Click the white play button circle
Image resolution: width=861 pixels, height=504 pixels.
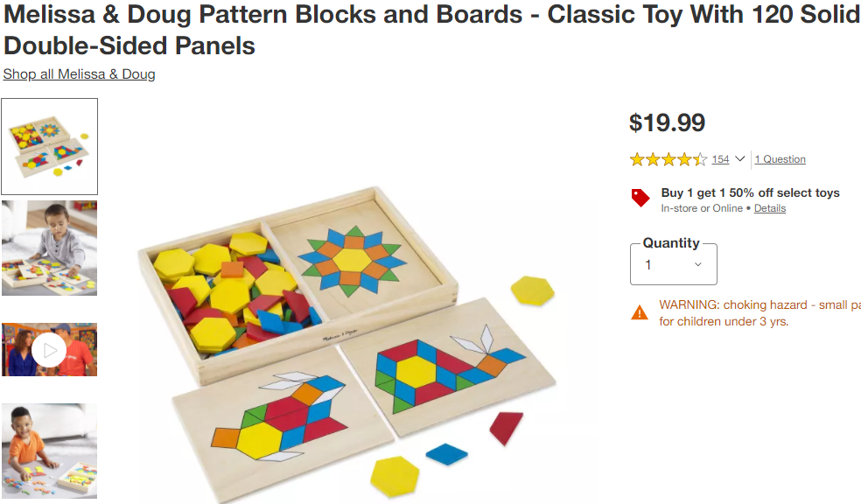coord(49,350)
